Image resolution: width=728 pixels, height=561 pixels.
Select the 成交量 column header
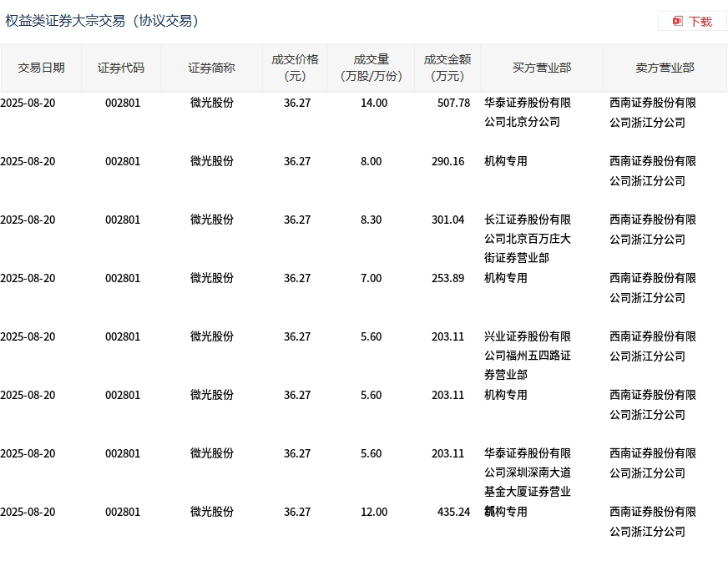tap(372, 68)
